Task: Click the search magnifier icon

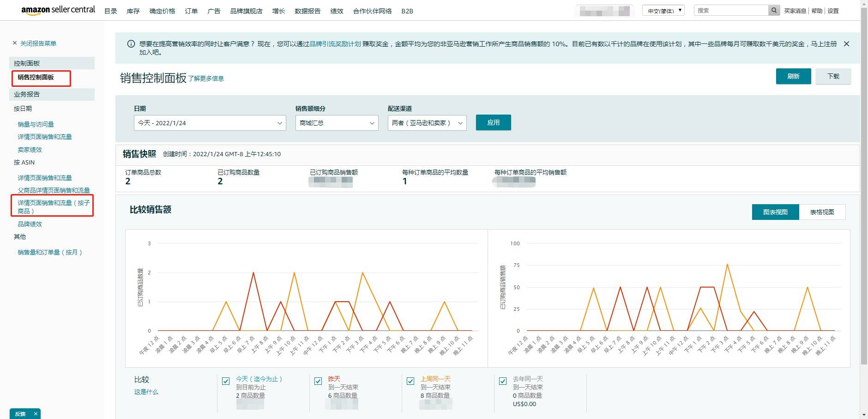Action: 774,10
